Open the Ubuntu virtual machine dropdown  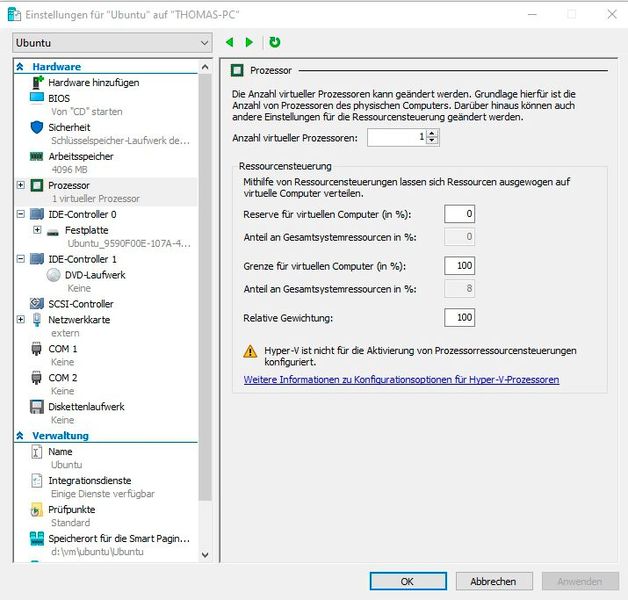click(112, 42)
